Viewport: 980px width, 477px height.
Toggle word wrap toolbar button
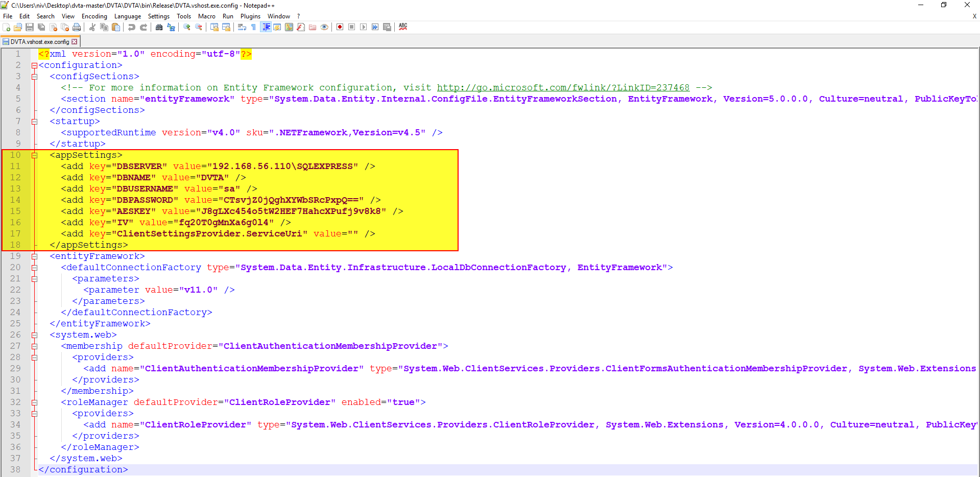[242, 27]
